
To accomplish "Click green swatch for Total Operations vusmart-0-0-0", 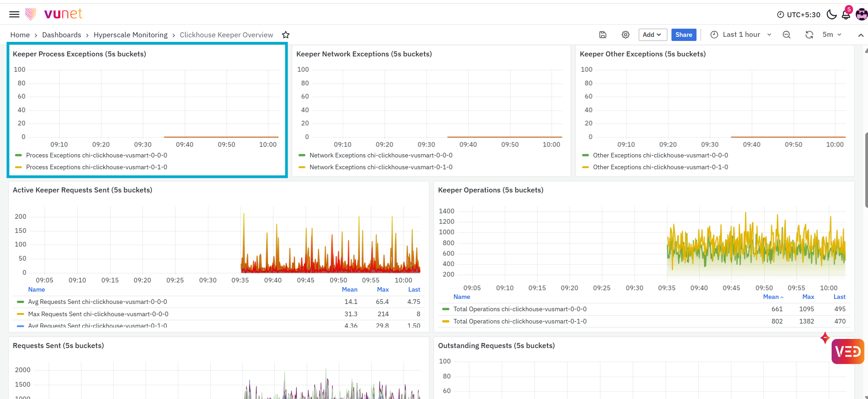I will (x=446, y=309).
